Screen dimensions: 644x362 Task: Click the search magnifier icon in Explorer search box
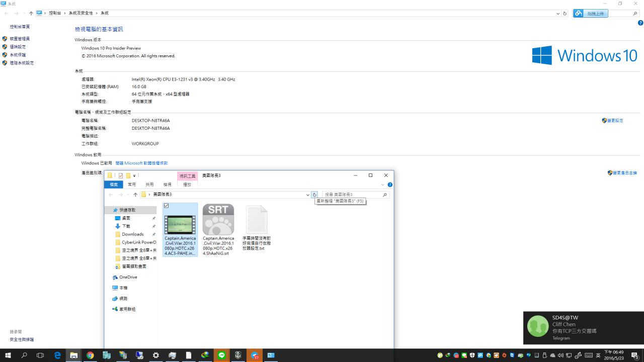click(385, 195)
